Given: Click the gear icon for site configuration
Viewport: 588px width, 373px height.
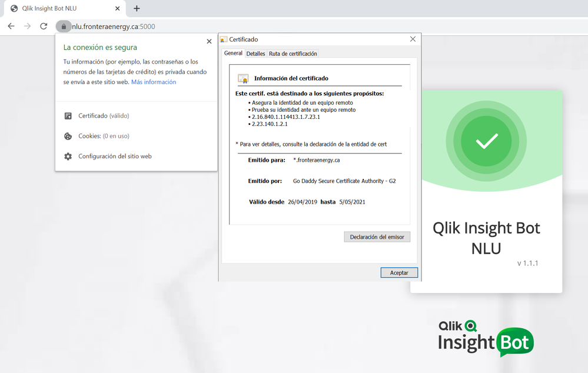Looking at the screenshot, I should (x=68, y=156).
